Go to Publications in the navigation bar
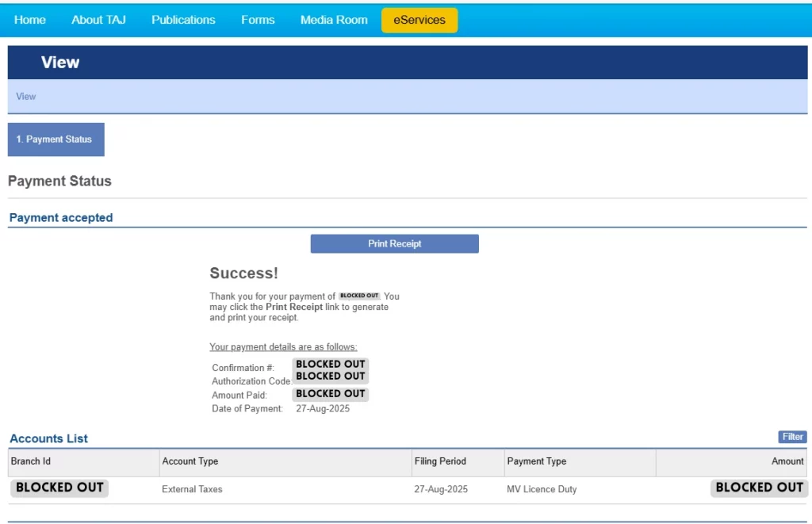The height and width of the screenshot is (524, 812). [x=183, y=20]
